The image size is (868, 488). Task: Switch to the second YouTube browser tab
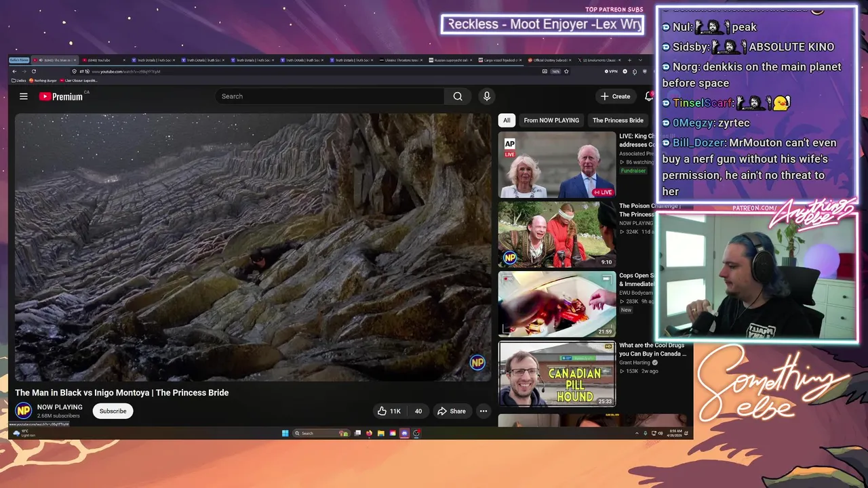104,60
